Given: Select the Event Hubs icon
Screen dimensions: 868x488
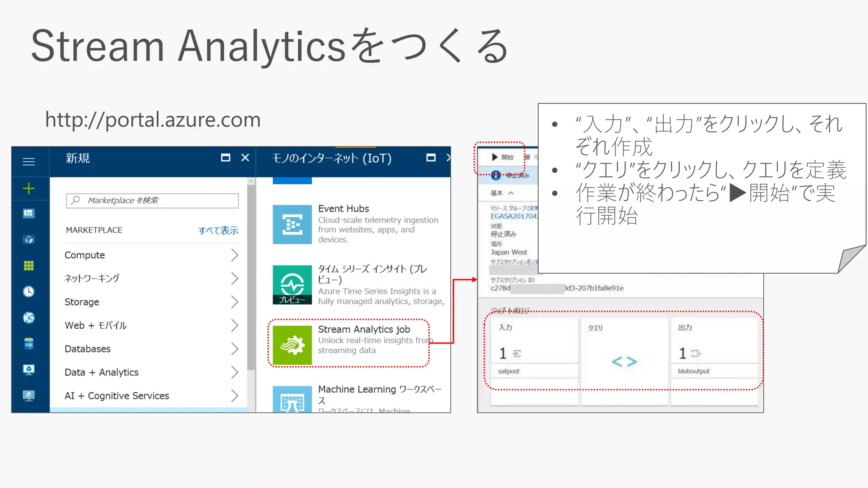Looking at the screenshot, I should click(x=292, y=225).
